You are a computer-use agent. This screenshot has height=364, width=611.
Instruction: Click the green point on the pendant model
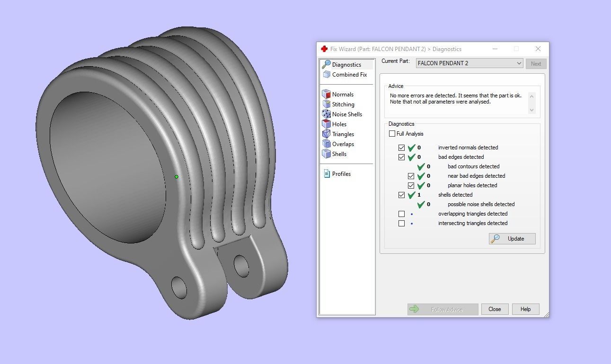177,177
